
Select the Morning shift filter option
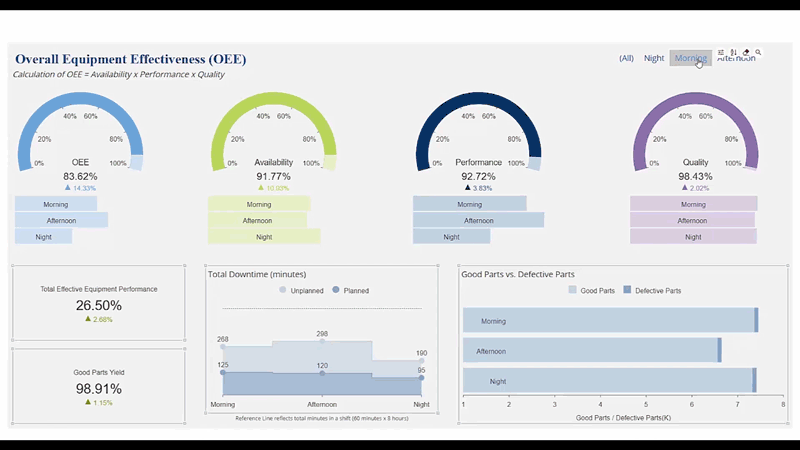[690, 58]
